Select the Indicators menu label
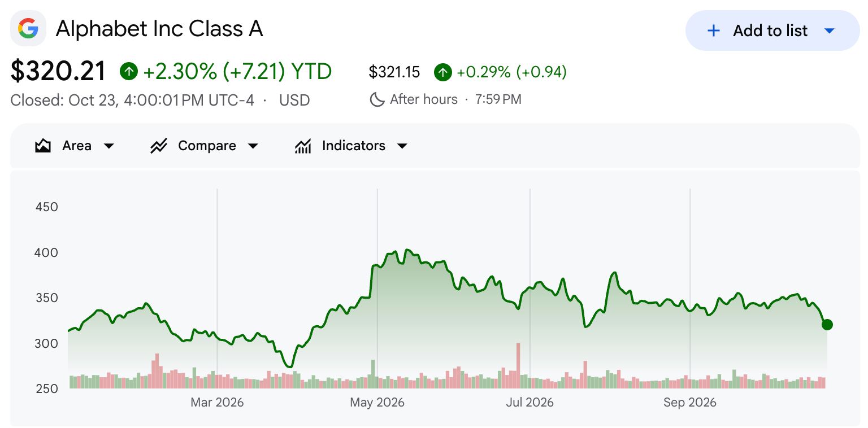The image size is (868, 428). pos(354,146)
